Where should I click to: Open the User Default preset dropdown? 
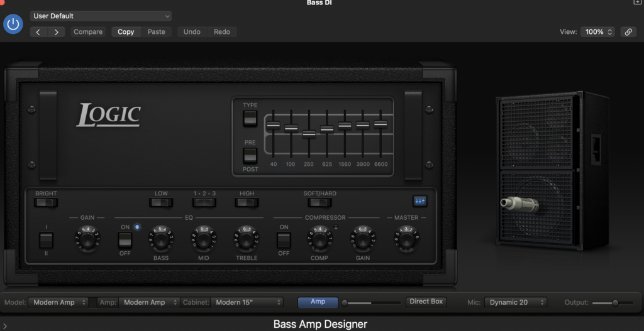(101, 16)
